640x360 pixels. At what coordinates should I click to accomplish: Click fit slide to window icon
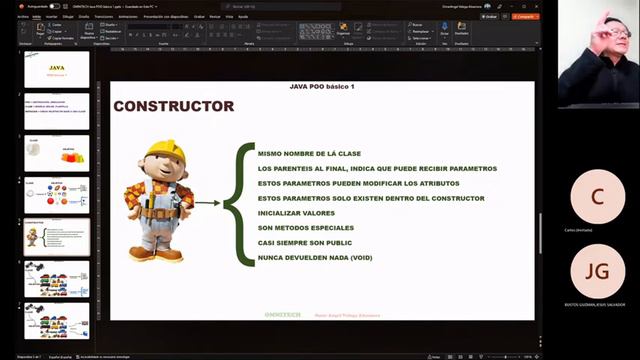point(537,357)
